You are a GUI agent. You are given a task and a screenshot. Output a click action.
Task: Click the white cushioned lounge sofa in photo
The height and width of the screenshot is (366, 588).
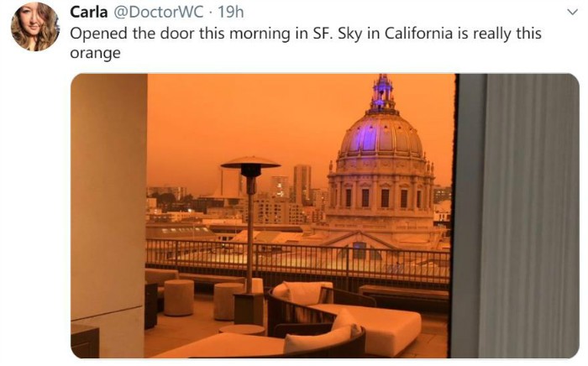pyautogui.click(x=347, y=316)
